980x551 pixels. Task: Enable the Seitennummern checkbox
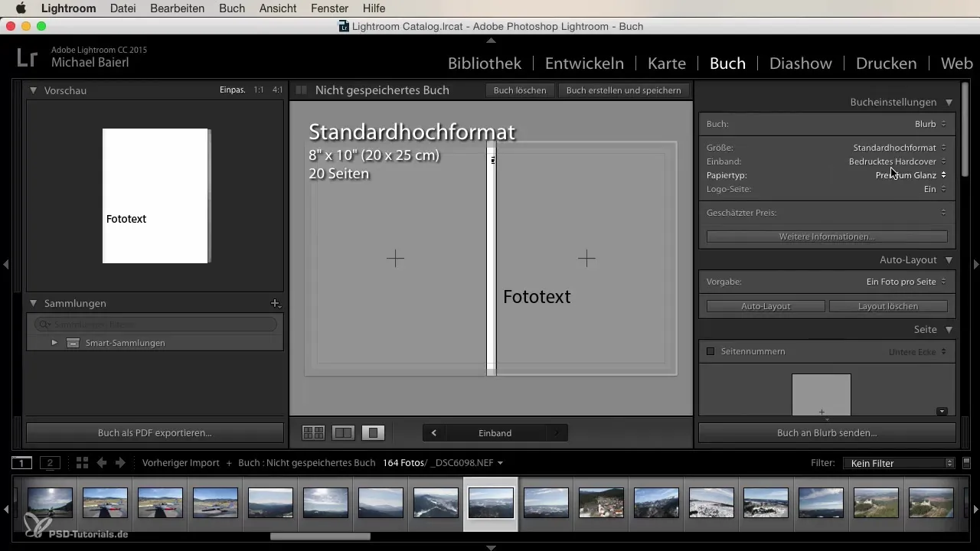point(710,351)
